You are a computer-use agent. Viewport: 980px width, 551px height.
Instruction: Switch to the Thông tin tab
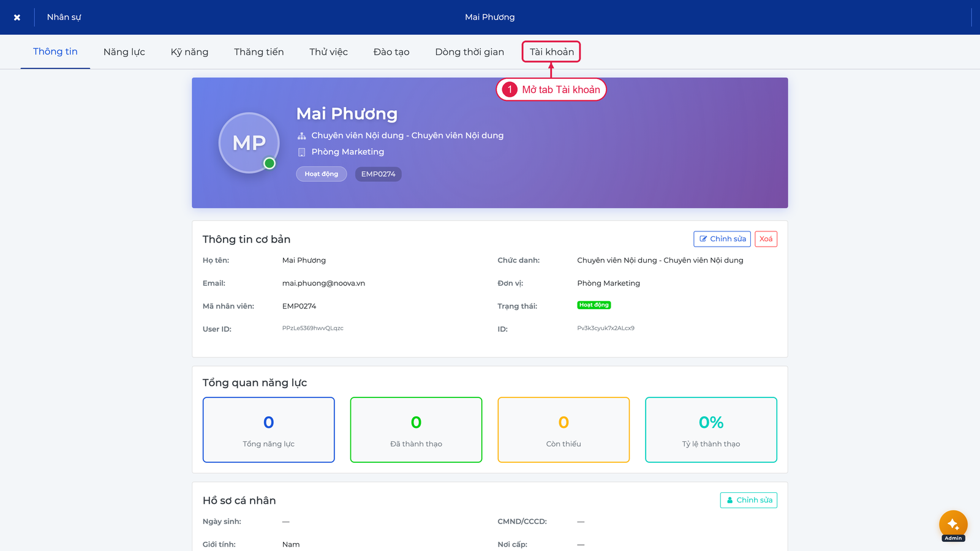tap(55, 51)
